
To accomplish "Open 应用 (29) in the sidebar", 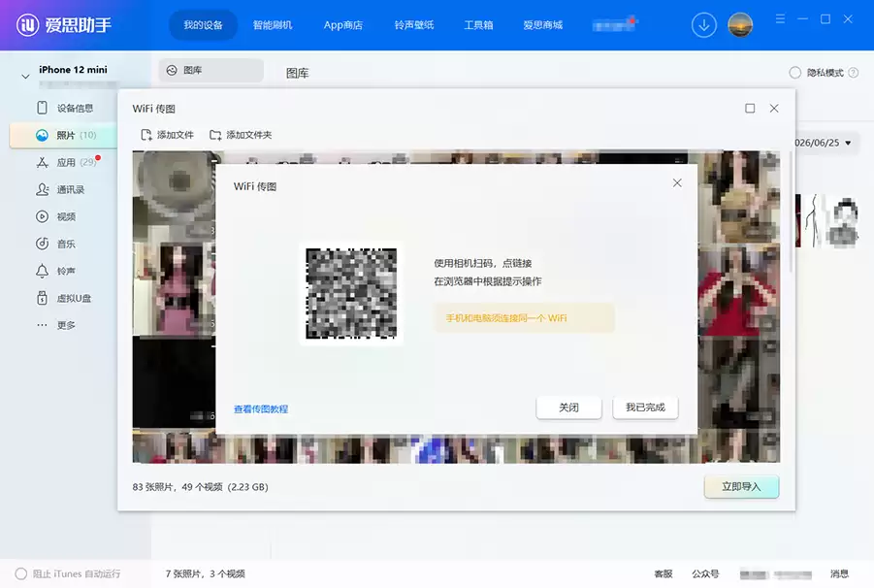I will [67, 162].
